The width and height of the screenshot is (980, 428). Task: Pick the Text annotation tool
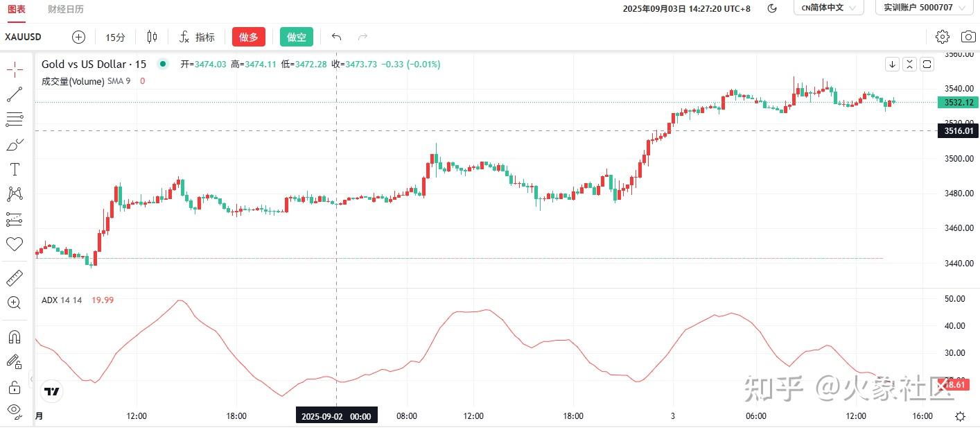15,169
